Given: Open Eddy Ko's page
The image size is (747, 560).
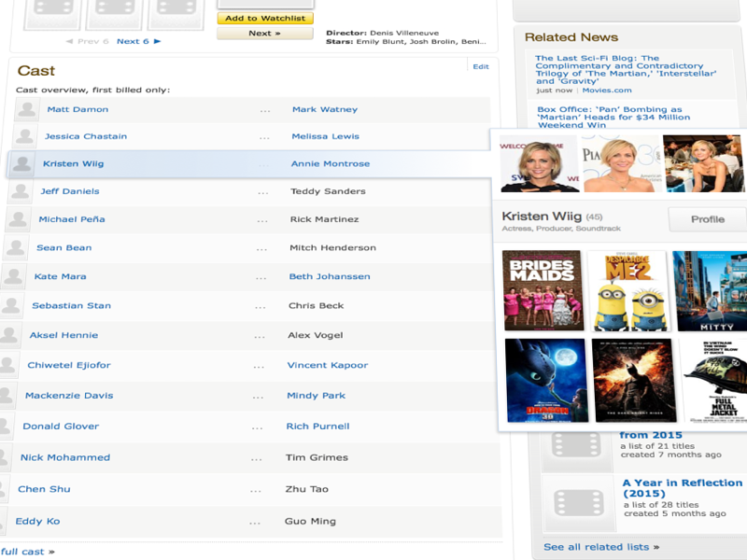Looking at the screenshot, I should [37, 522].
